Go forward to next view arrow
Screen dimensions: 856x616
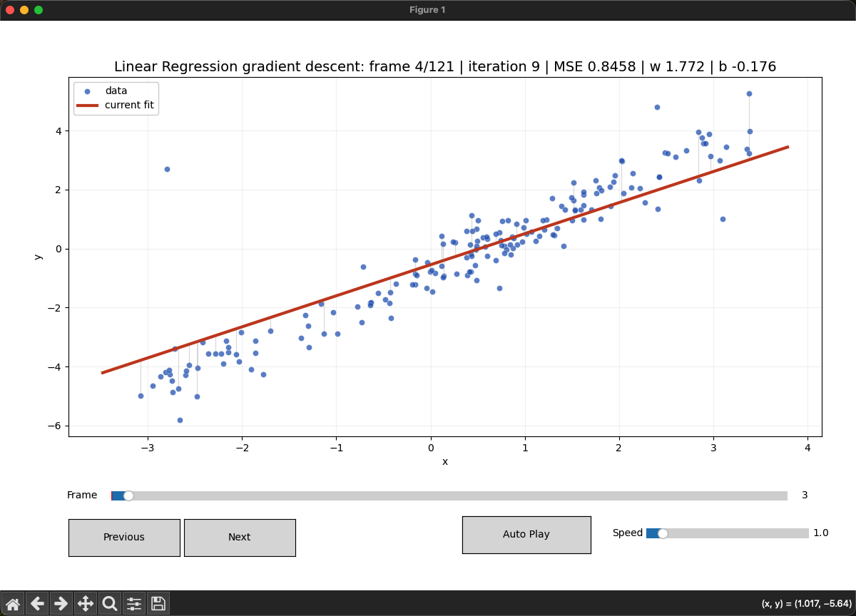[x=61, y=604]
